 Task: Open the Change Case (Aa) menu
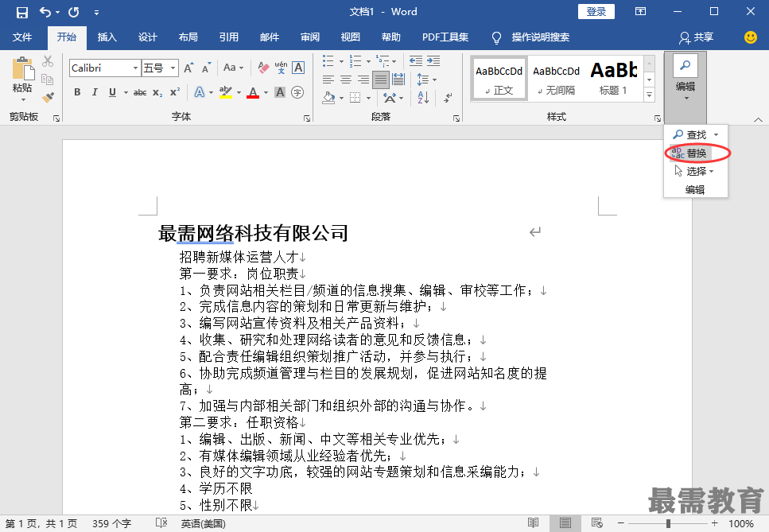tap(233, 68)
